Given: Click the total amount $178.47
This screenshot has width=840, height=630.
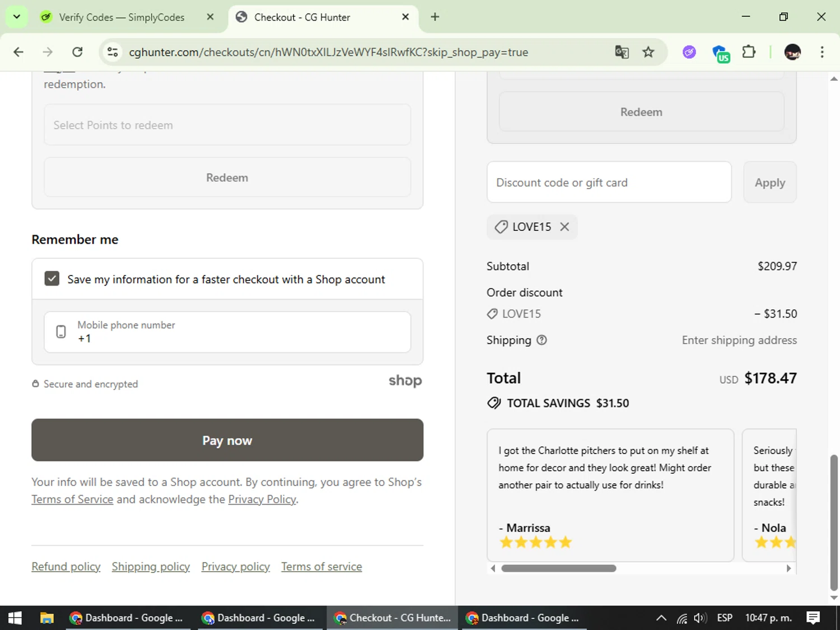Looking at the screenshot, I should (771, 379).
